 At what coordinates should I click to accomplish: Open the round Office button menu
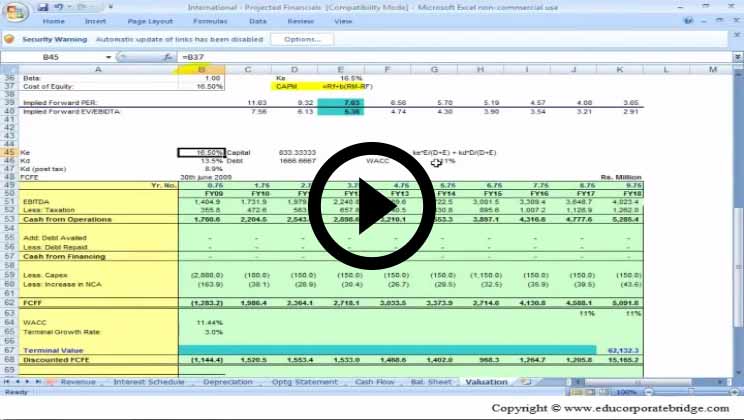(15, 12)
